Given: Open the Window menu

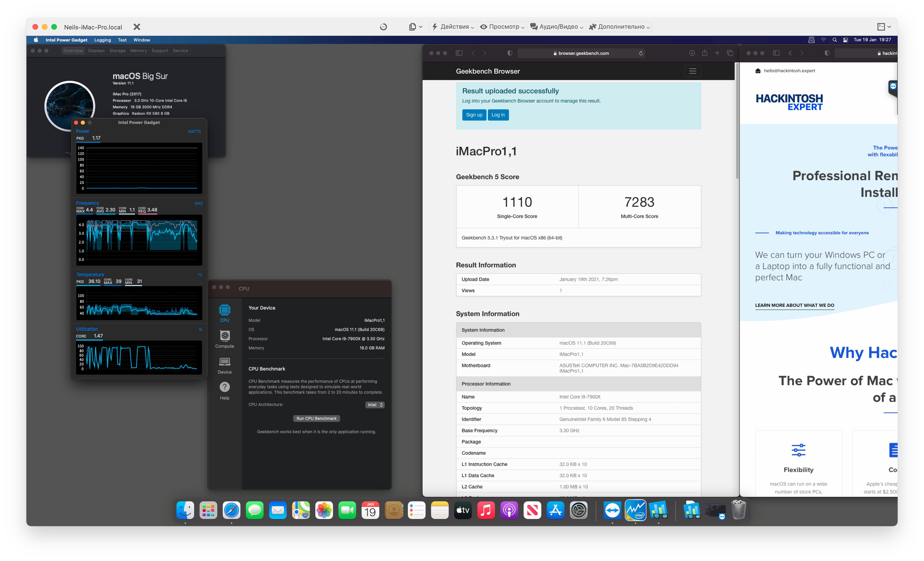Looking at the screenshot, I should click(141, 40).
